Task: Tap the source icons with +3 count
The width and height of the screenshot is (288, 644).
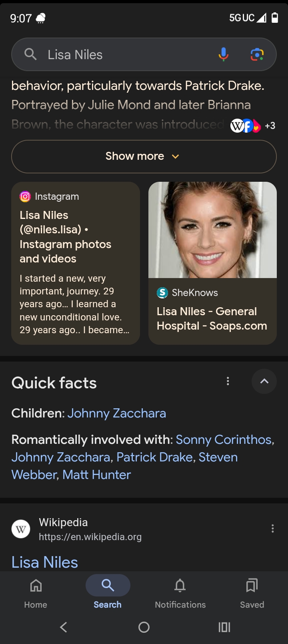Action: click(253, 126)
